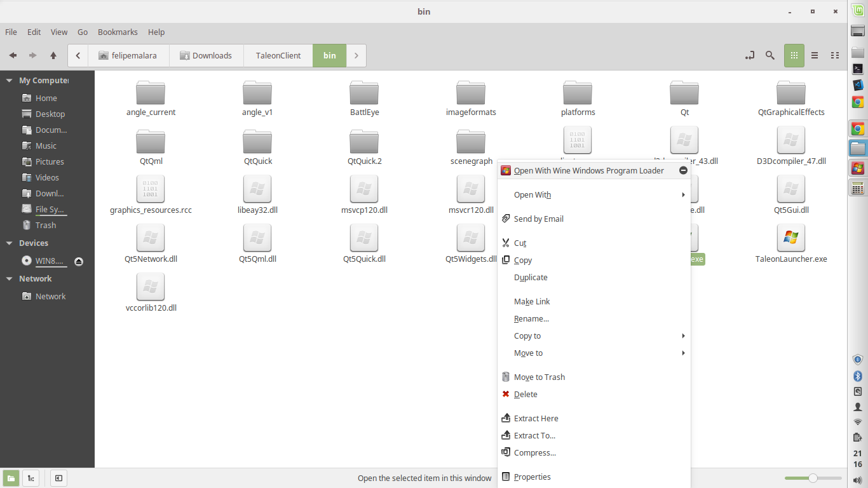Select the BattlEye folder icon
The width and height of the screenshot is (868, 488).
click(x=364, y=93)
